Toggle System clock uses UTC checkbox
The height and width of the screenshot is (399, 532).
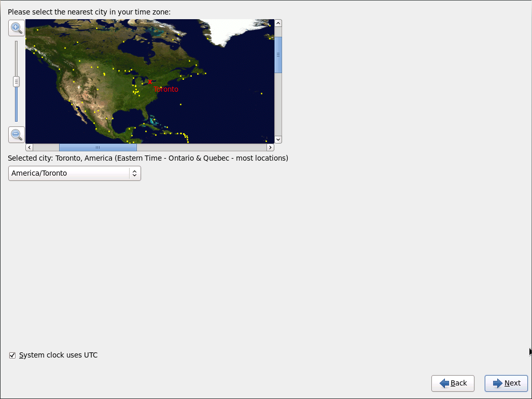[x=12, y=355]
